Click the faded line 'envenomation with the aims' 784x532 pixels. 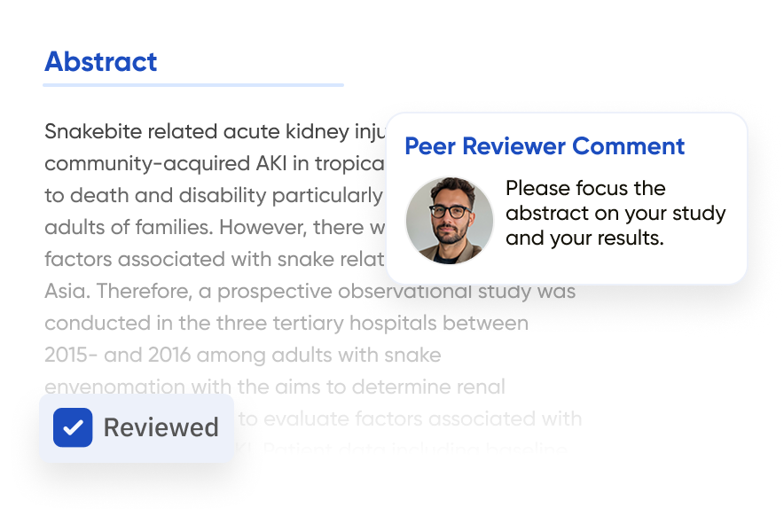(275, 387)
